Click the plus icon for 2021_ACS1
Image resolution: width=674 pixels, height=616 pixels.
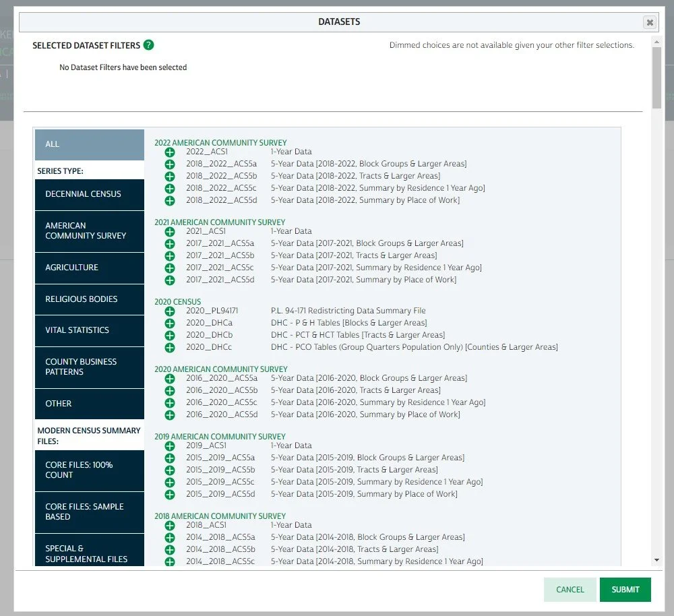pos(170,232)
